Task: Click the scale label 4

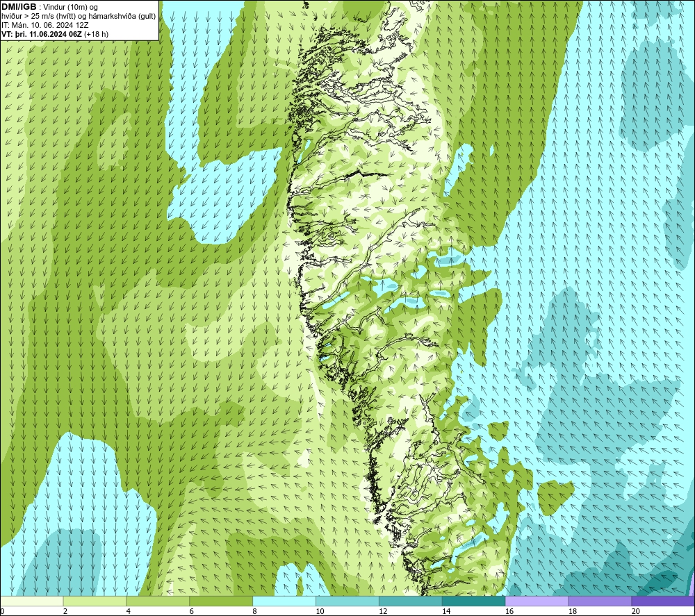Action: pyautogui.click(x=129, y=611)
